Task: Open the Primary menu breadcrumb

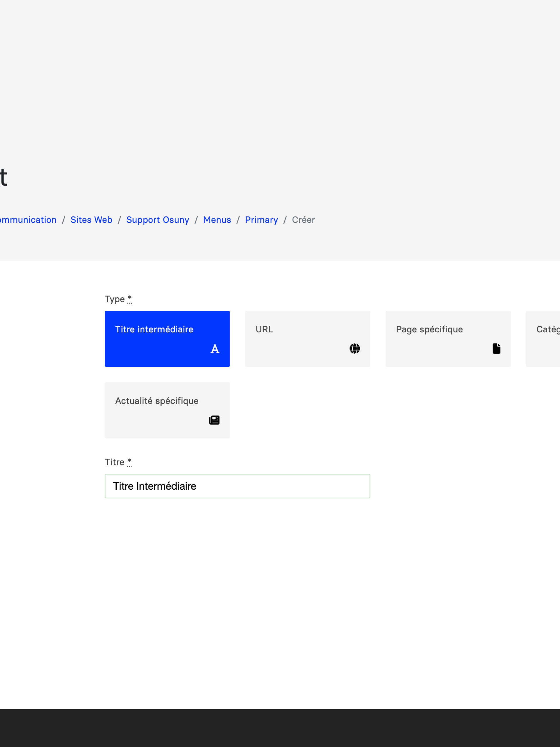Action: click(262, 220)
